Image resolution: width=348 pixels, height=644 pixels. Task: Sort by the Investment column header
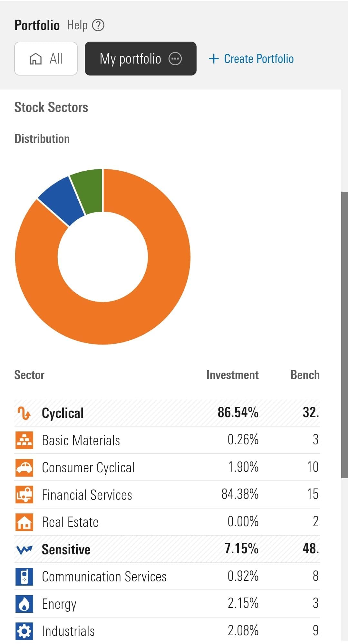point(233,375)
